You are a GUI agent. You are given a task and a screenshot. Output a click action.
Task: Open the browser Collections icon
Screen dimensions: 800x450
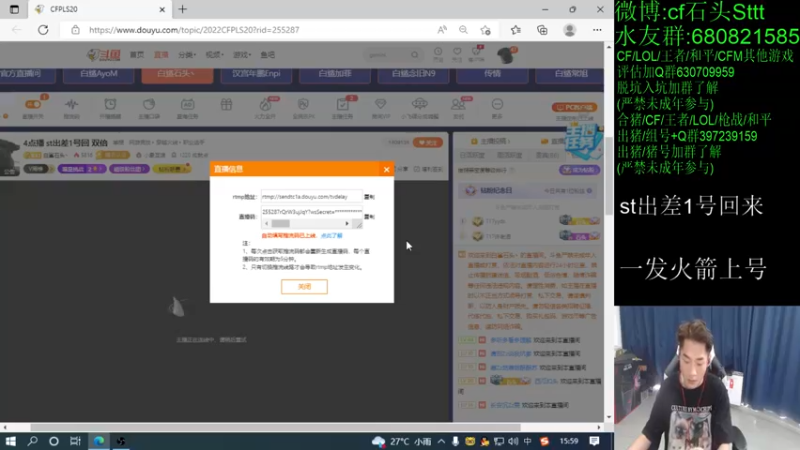542,30
